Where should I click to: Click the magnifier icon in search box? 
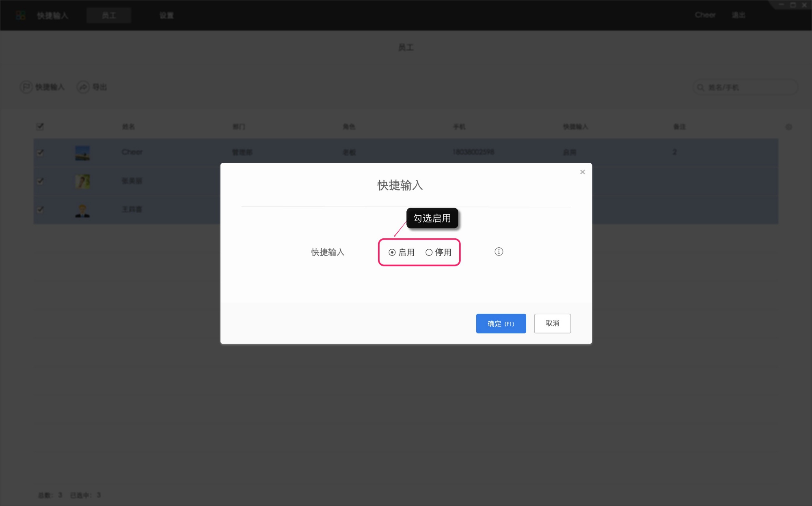coord(700,87)
